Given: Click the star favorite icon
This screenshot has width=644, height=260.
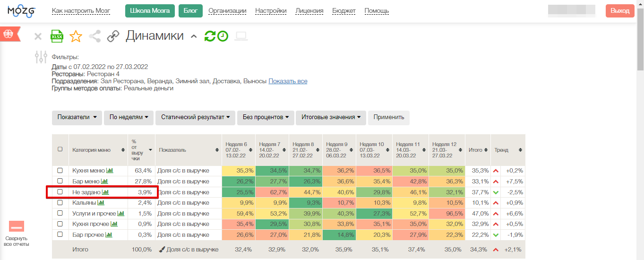Looking at the screenshot, I should [76, 36].
